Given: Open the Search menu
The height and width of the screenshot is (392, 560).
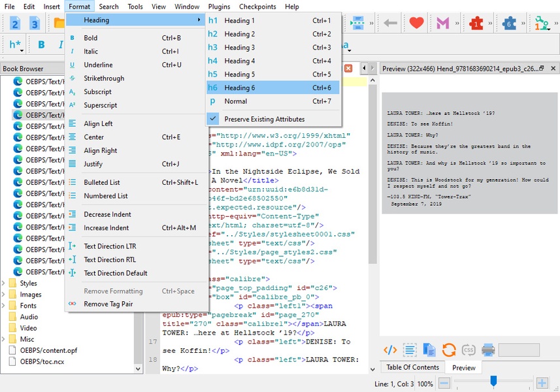Looking at the screenshot, I should coord(108,7).
